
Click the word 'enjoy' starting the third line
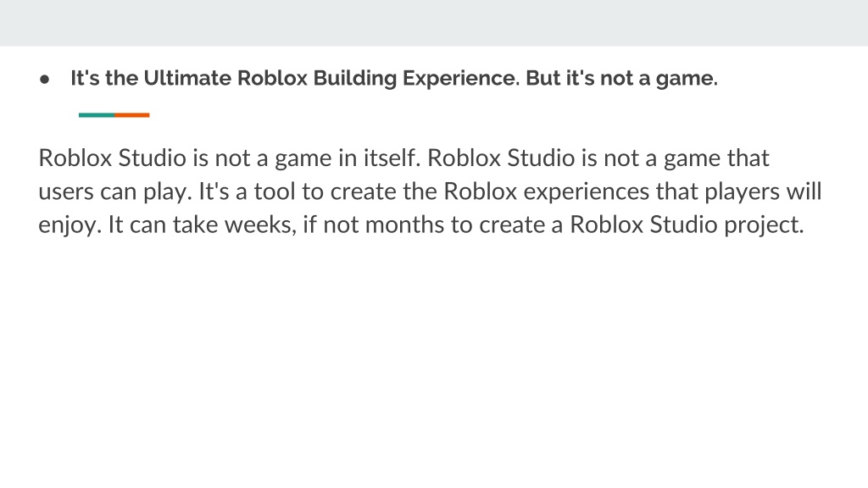pos(70,225)
